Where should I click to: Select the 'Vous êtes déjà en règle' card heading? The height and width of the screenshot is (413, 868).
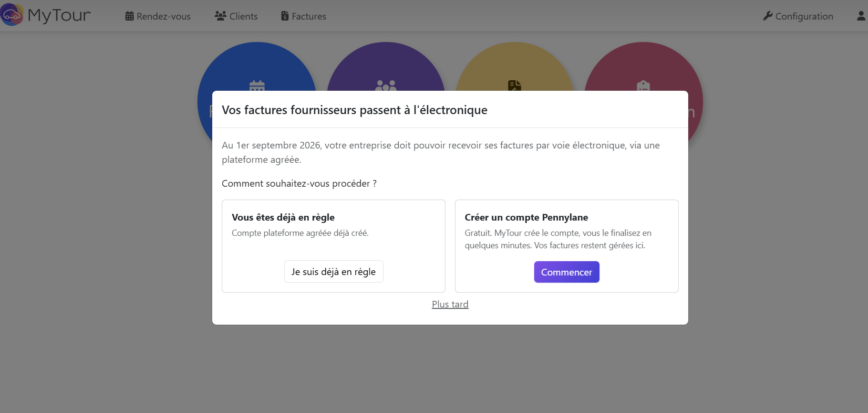click(x=283, y=217)
